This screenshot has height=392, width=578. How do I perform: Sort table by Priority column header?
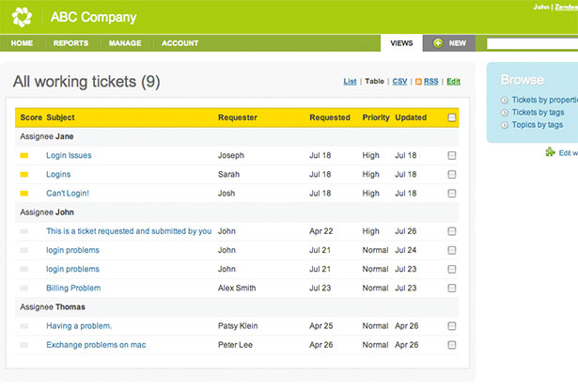(375, 118)
